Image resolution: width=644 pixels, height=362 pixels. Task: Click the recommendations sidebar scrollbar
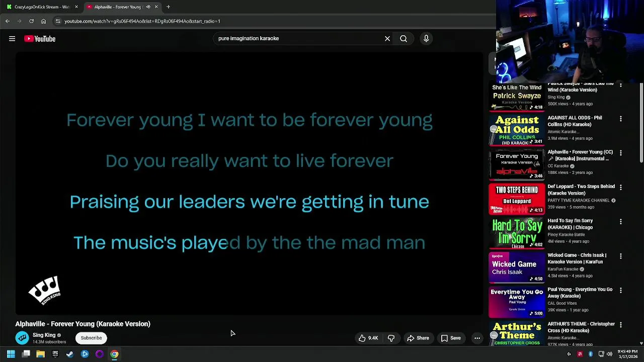pyautogui.click(x=641, y=123)
